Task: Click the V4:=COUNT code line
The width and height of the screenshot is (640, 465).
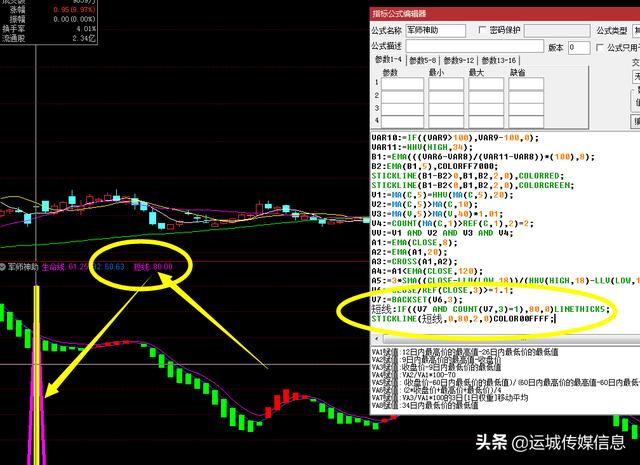Action: click(452, 223)
